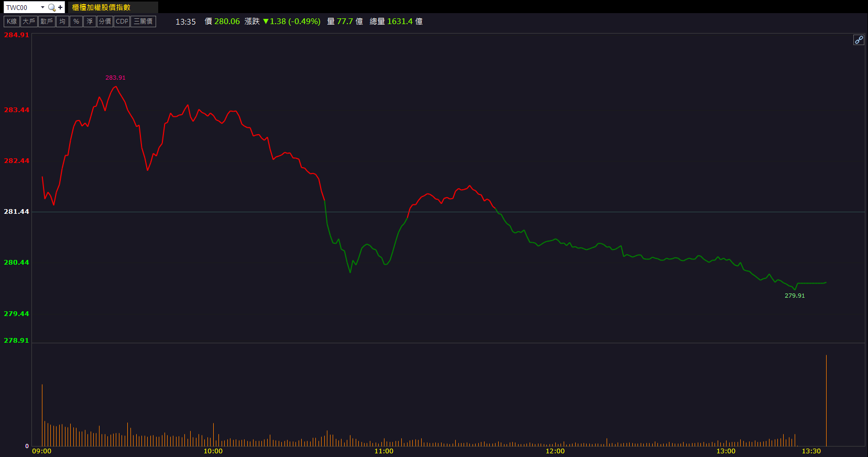Click the magnifier search icon beside TWC00
868x457 pixels.
[51, 7]
